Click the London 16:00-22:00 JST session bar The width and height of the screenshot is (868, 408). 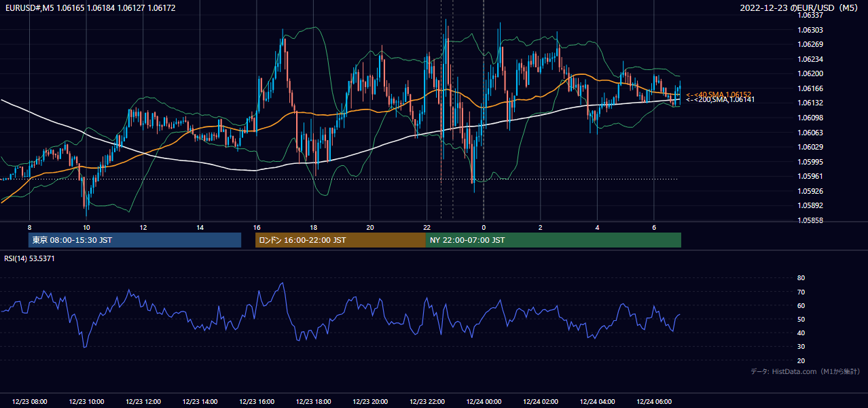point(340,240)
